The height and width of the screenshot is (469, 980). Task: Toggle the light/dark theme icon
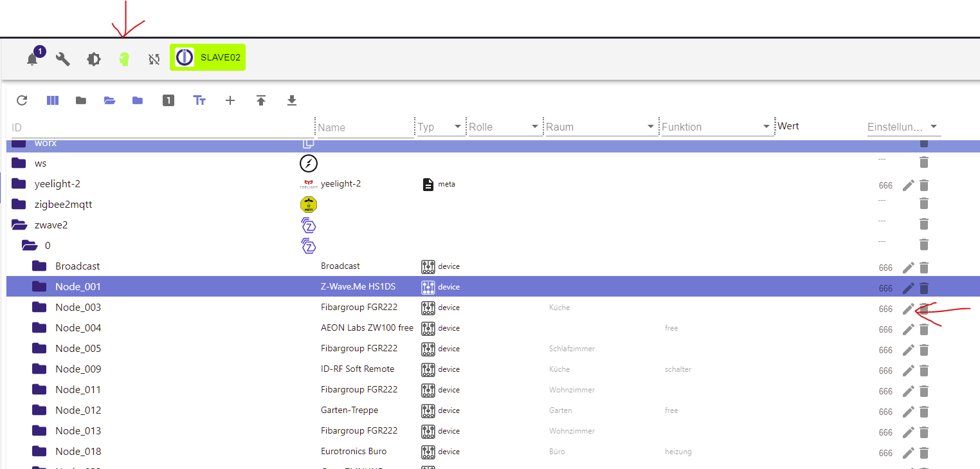point(94,59)
